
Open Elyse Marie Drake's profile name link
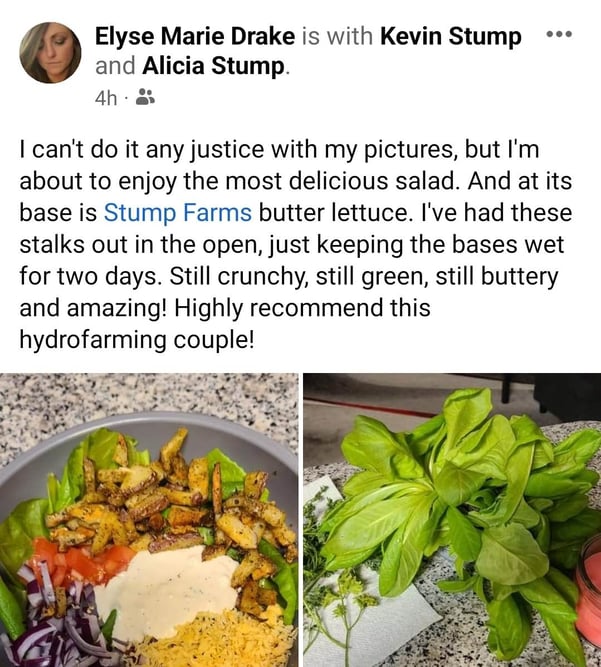click(195, 36)
